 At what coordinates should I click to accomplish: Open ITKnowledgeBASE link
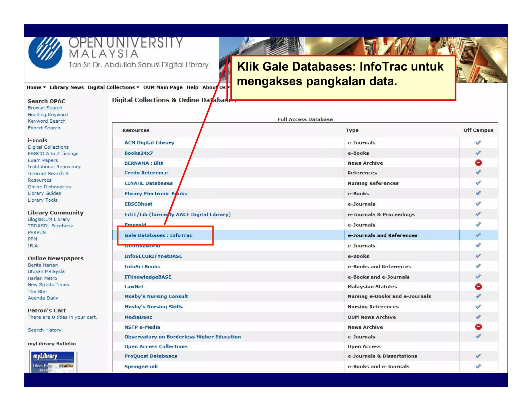point(148,277)
